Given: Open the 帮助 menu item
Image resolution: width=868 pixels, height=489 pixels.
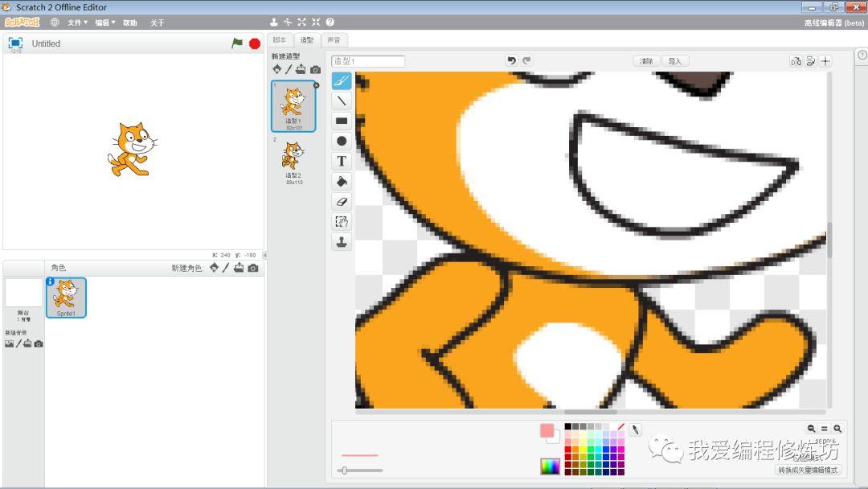Looking at the screenshot, I should pos(130,23).
